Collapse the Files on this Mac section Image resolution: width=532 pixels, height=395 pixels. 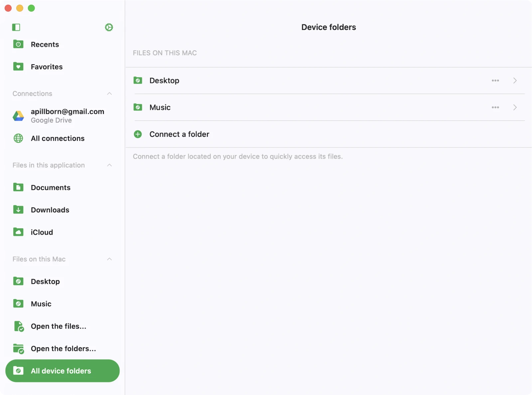tap(109, 259)
